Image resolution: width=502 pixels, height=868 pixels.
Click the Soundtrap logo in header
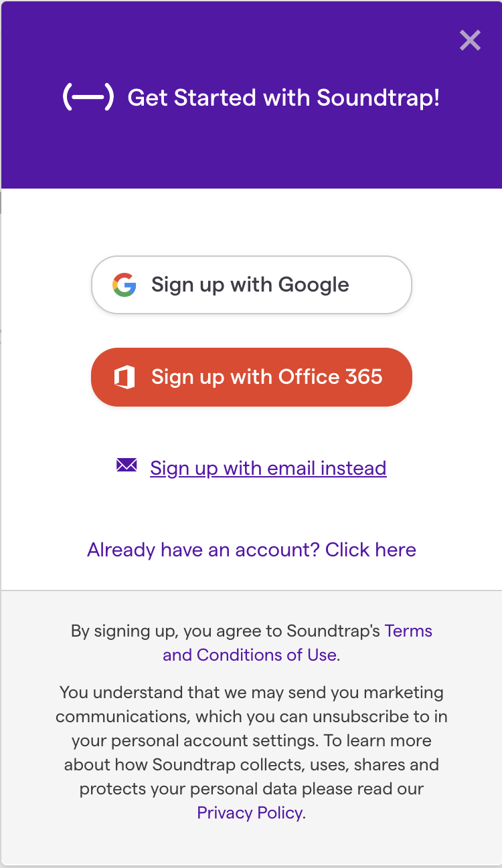88,98
